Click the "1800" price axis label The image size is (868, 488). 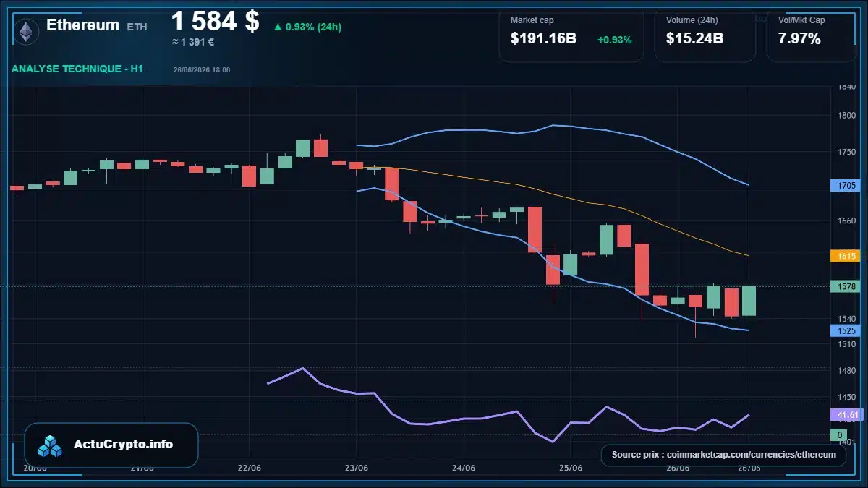pos(846,115)
